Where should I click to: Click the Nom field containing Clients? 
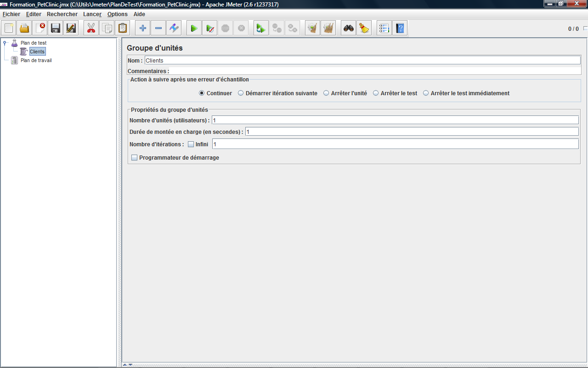click(x=362, y=60)
